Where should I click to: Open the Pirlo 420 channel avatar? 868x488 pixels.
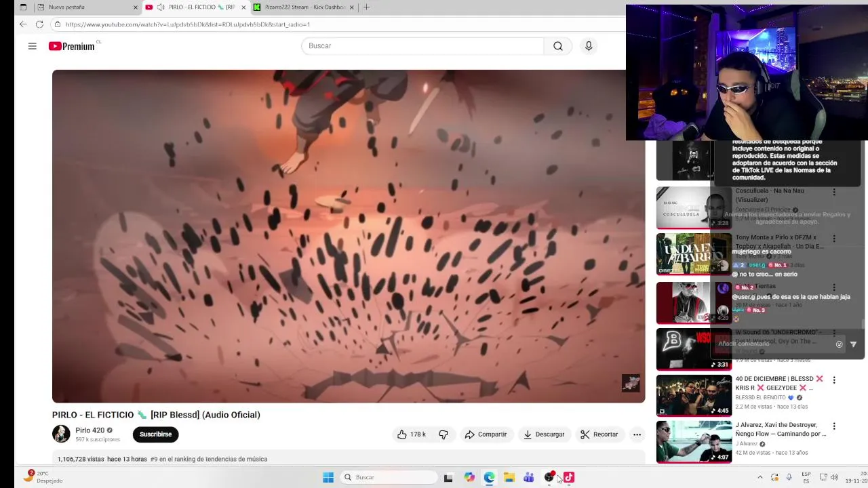click(61, 434)
